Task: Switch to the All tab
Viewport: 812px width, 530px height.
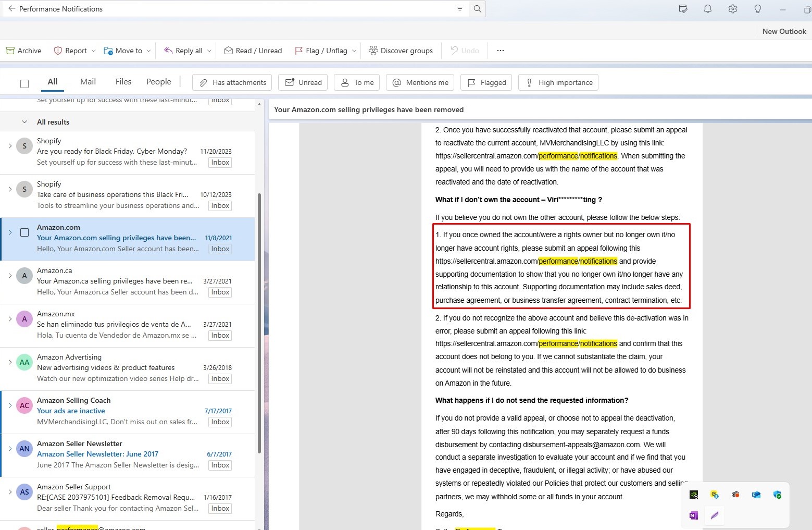Action: (x=53, y=82)
